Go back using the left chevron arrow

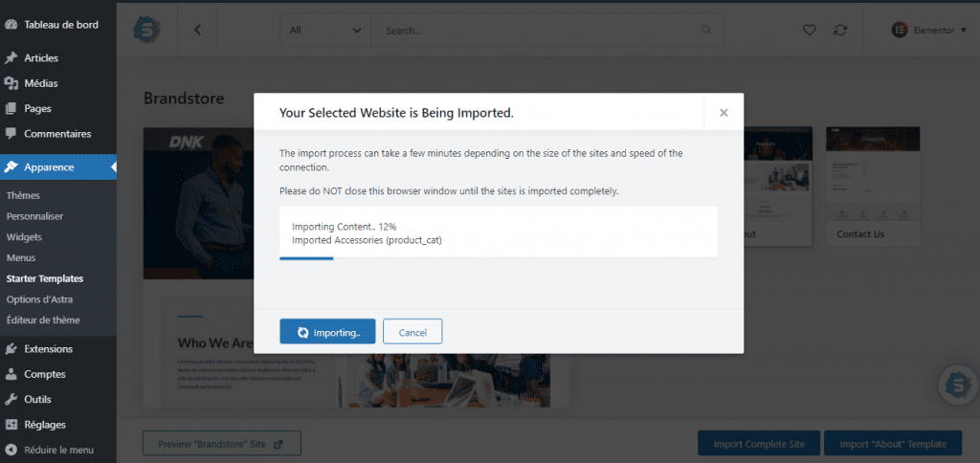pyautogui.click(x=197, y=30)
